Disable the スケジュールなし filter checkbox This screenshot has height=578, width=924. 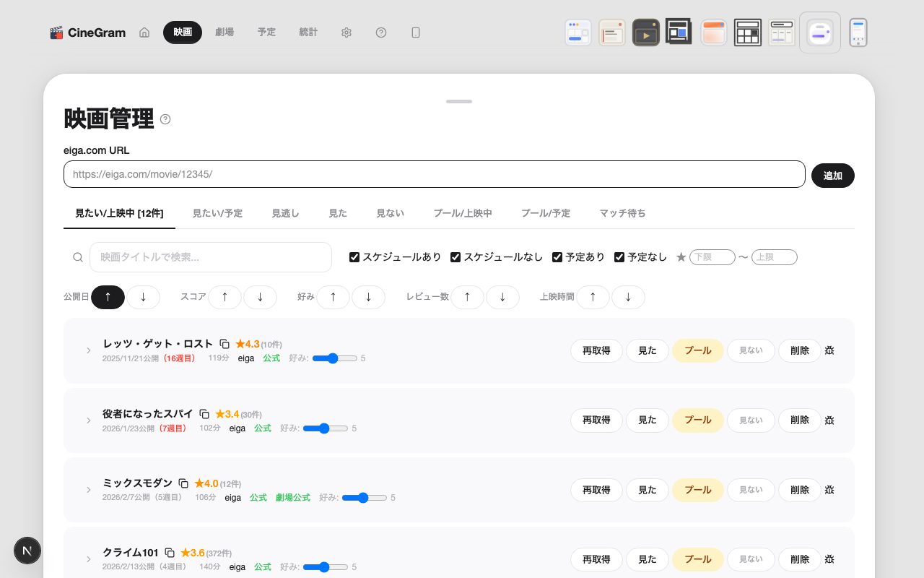tap(456, 257)
